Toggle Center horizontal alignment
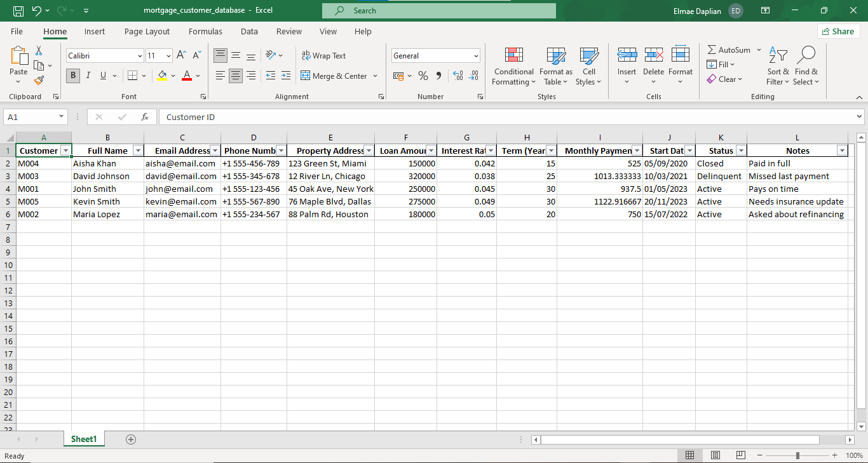Image resolution: width=868 pixels, height=463 pixels. click(x=236, y=76)
